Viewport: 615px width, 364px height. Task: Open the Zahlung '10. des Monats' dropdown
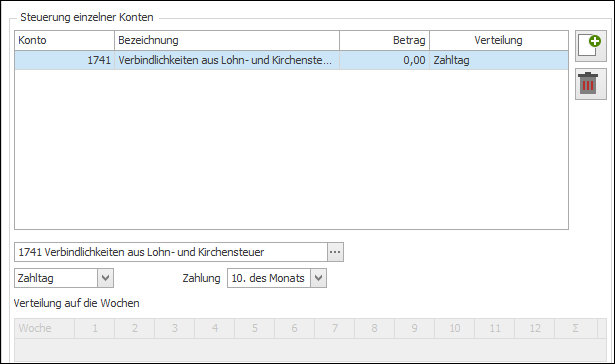(x=318, y=278)
